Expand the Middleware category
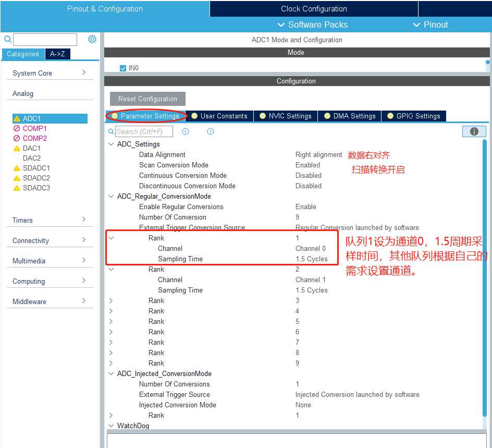Screen dimensions: 492x448 click(83, 301)
